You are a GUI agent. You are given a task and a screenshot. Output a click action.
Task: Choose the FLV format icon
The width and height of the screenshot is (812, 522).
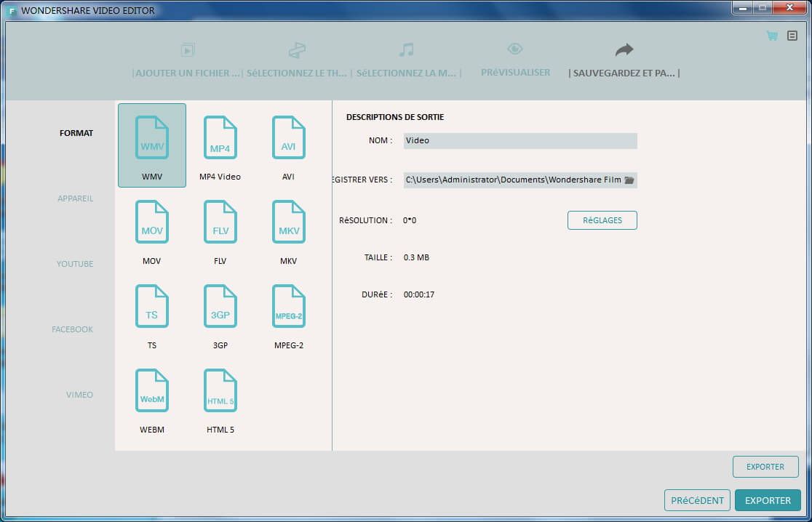pos(220,222)
